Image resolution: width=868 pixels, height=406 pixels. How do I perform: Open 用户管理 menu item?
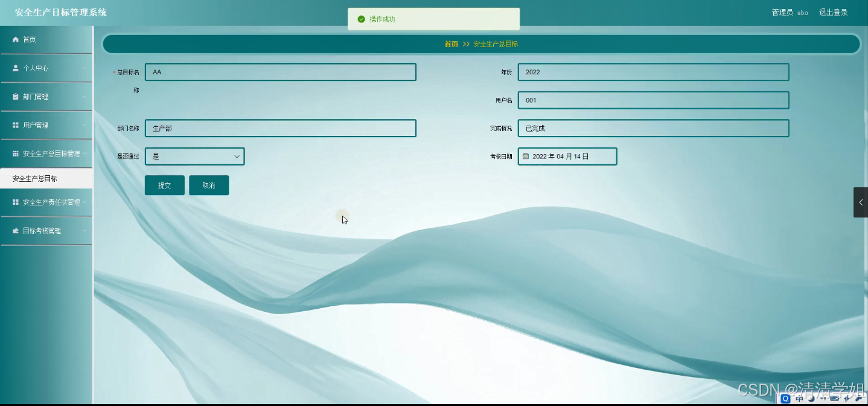coord(46,125)
